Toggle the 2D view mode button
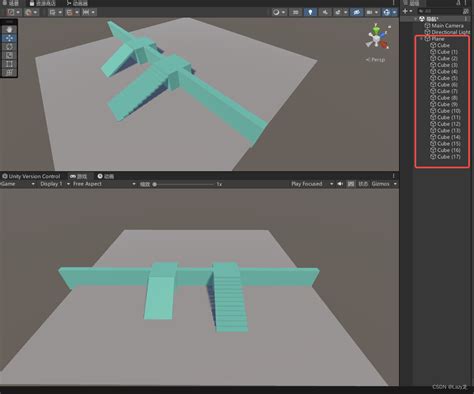Viewport: 474px width, 394px height. coord(295,12)
